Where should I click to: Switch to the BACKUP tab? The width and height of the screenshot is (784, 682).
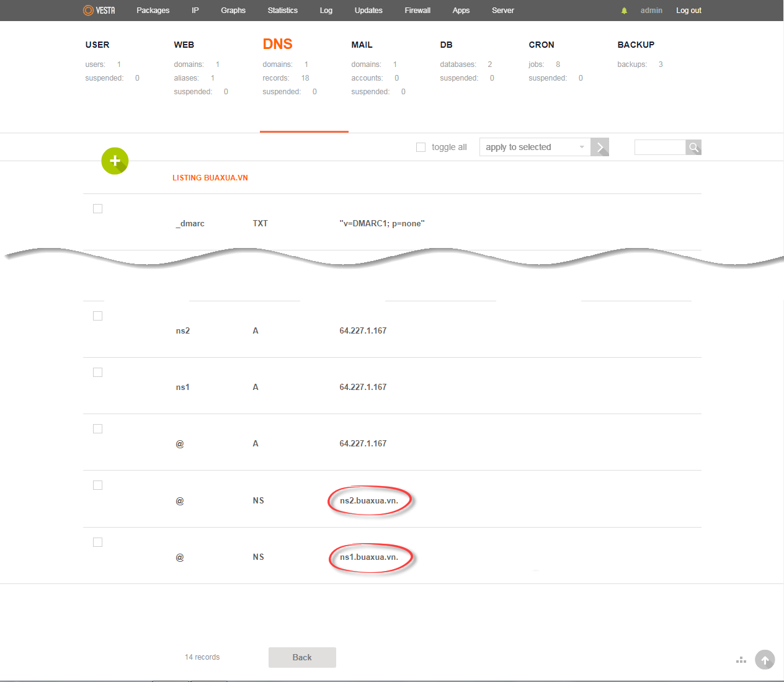636,45
